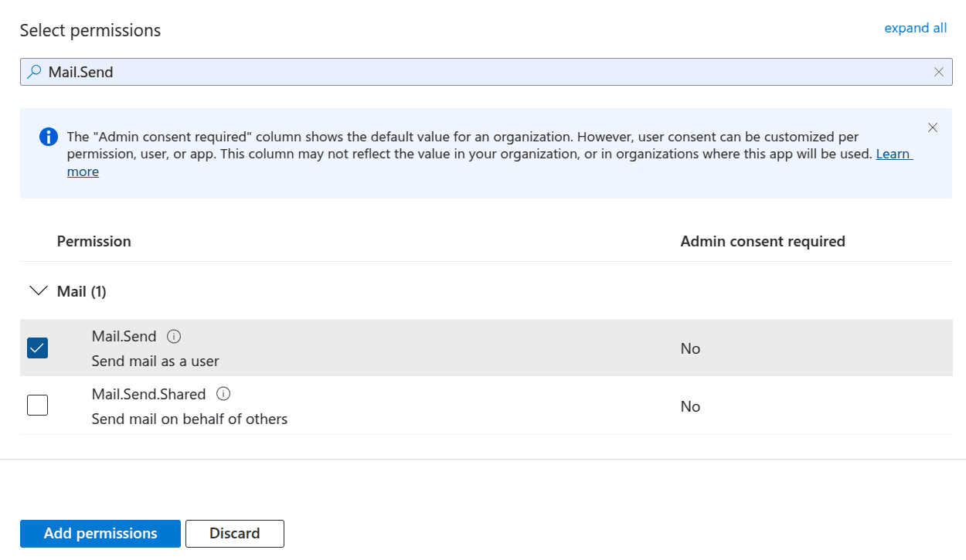The height and width of the screenshot is (560, 966).
Task: Click the expand all link
Action: pos(915,28)
